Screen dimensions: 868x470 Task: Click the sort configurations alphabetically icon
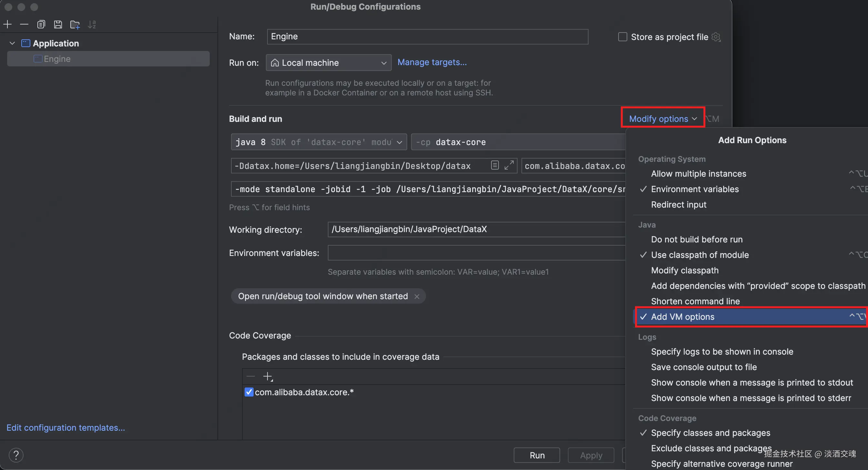pos(92,24)
